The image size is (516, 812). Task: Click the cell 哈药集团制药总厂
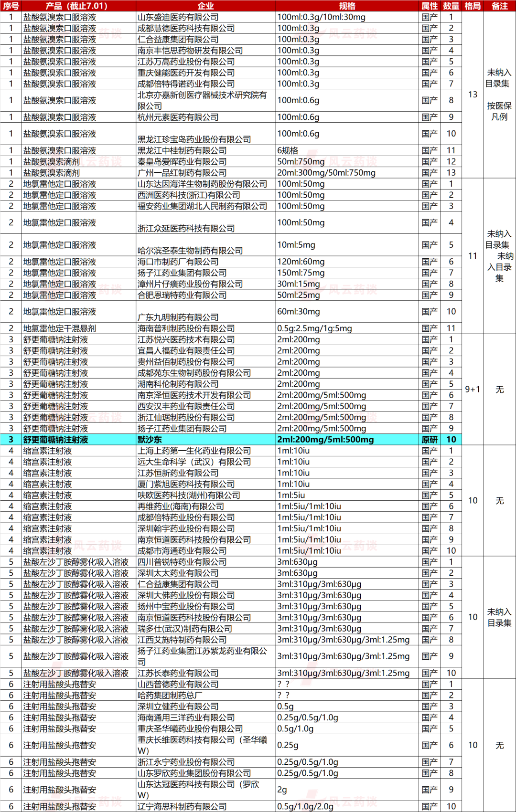pyautogui.click(x=206, y=695)
